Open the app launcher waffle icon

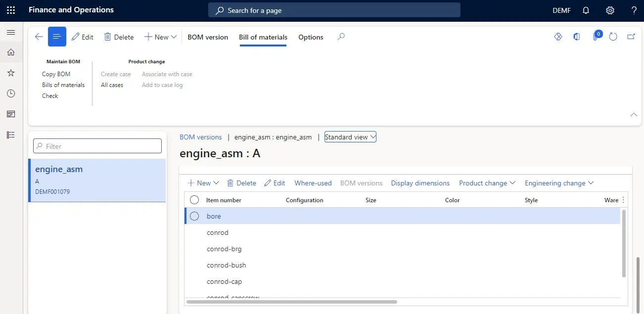click(11, 10)
